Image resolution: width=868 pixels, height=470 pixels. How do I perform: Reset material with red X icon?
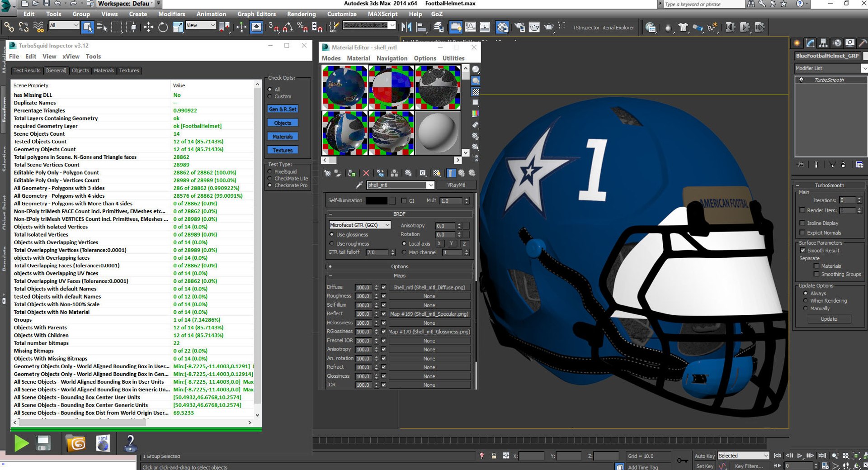pyautogui.click(x=366, y=173)
